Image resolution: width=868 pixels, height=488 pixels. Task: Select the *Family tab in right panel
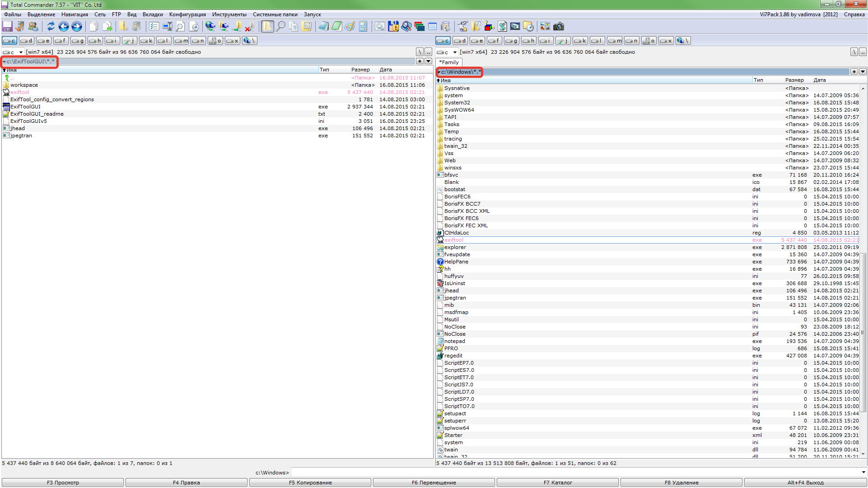pos(449,62)
